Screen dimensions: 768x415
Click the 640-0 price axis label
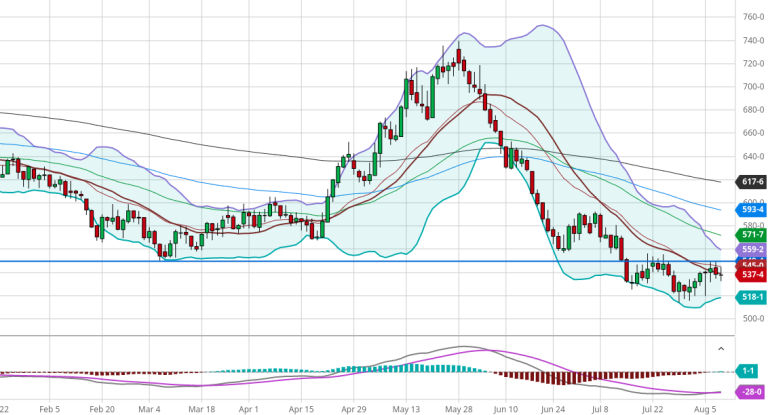pyautogui.click(x=753, y=157)
